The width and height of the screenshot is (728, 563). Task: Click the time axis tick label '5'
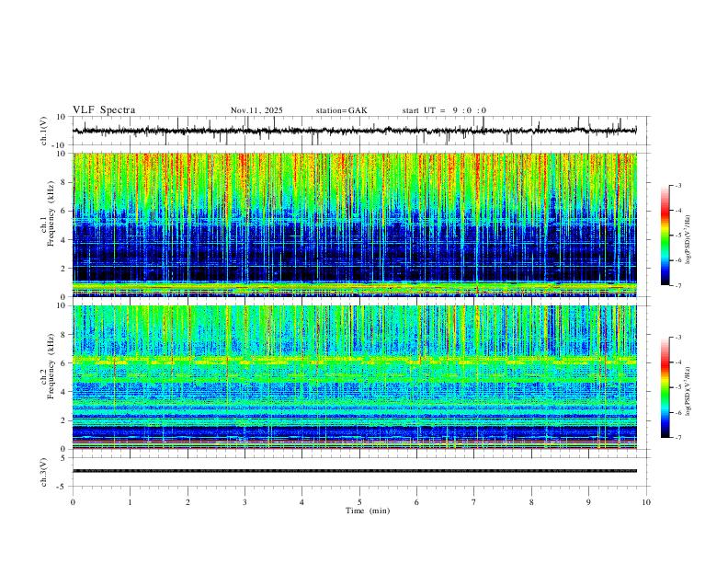click(x=359, y=502)
